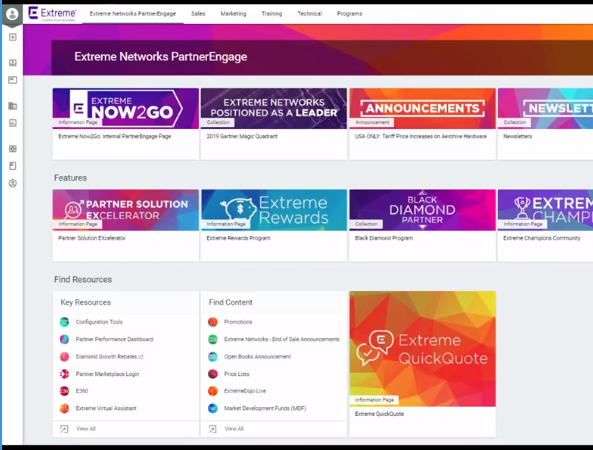
Task: Click Extreme Rewards Program caption
Action: click(x=239, y=238)
